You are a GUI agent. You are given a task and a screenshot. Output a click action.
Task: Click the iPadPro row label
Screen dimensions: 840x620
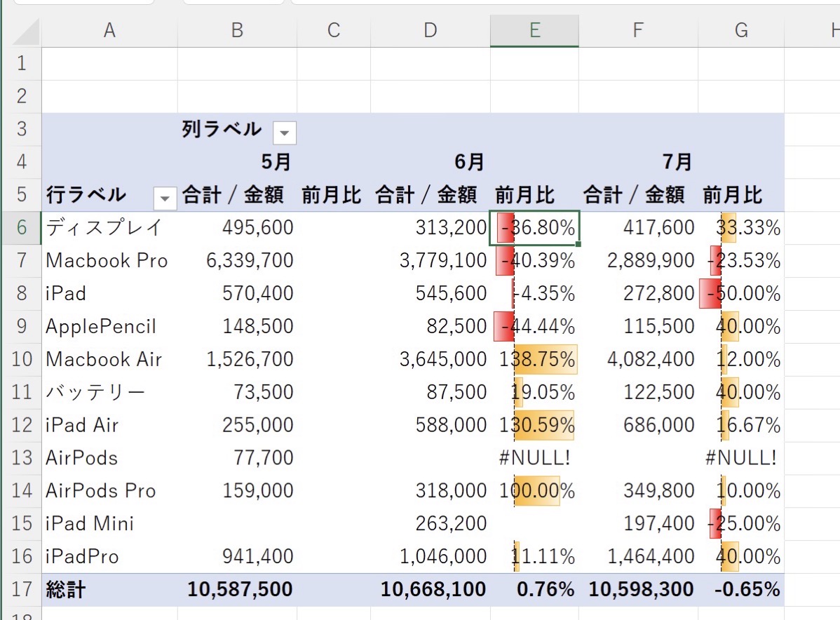tap(82, 556)
